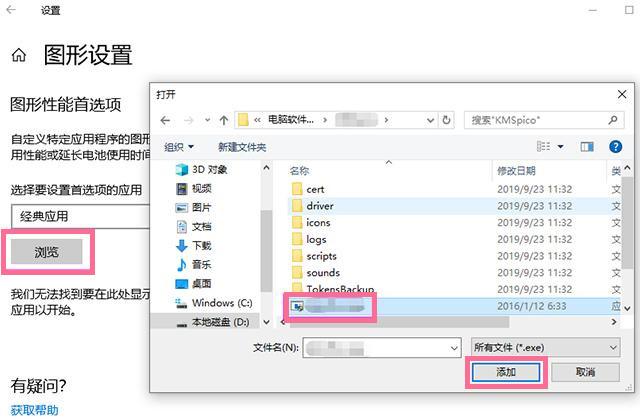Select the driver folder

tap(452, 206)
